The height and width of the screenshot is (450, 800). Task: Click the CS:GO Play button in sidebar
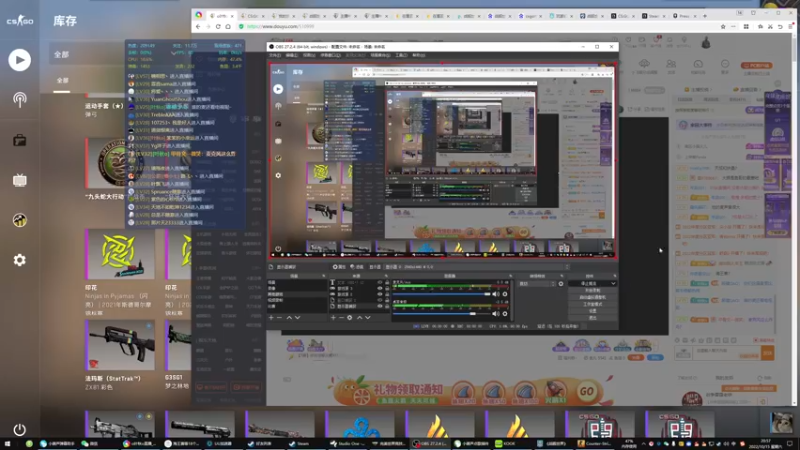[19, 60]
